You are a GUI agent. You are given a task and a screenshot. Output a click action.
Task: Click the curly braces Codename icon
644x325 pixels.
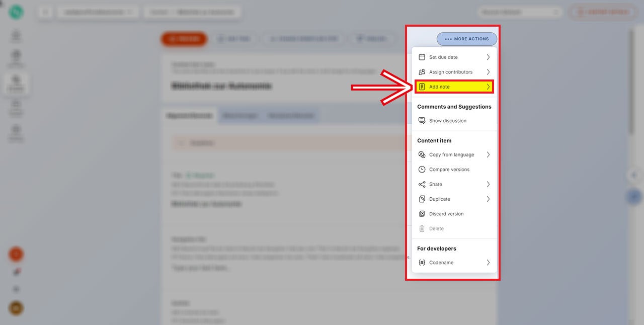coord(422,263)
